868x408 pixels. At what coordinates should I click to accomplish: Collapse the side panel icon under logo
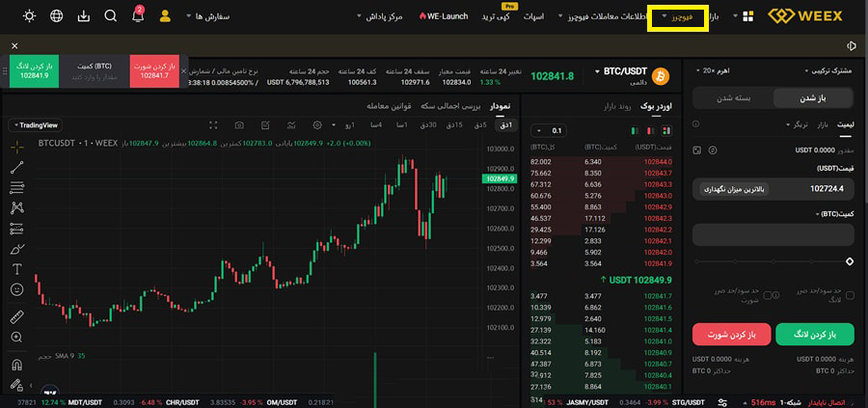(852, 46)
